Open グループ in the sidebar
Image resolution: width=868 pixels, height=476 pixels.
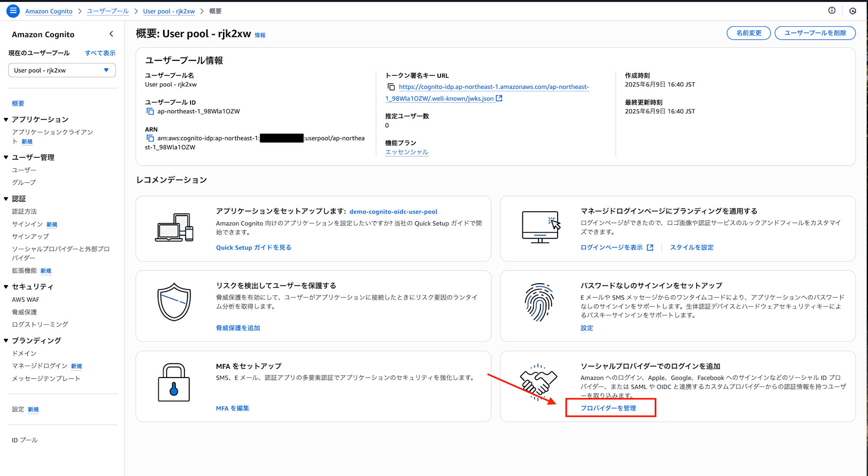(24, 183)
